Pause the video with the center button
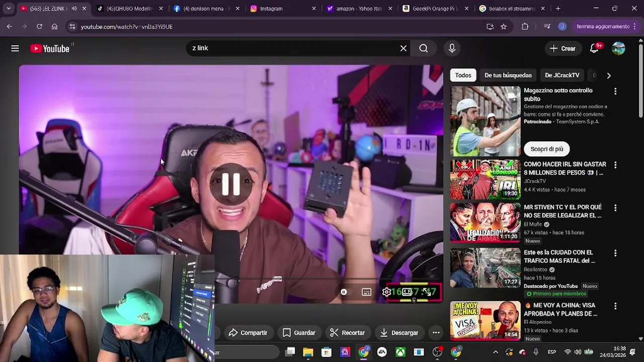644x362 pixels. click(x=231, y=185)
